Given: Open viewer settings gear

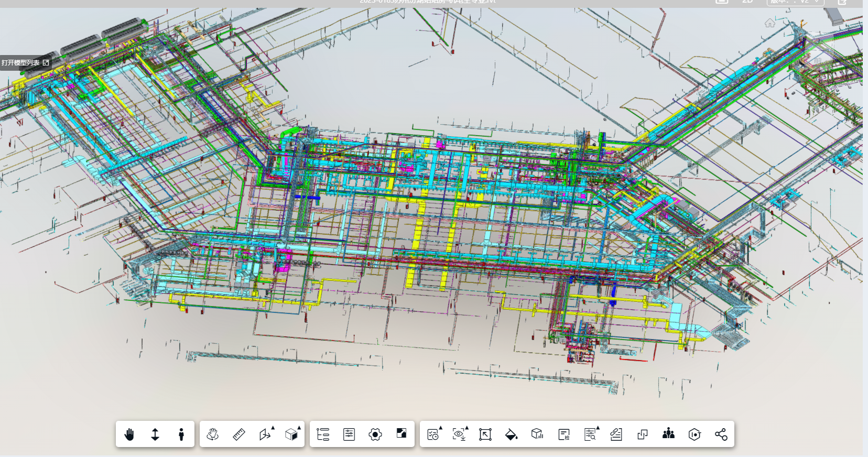Looking at the screenshot, I should [375, 434].
